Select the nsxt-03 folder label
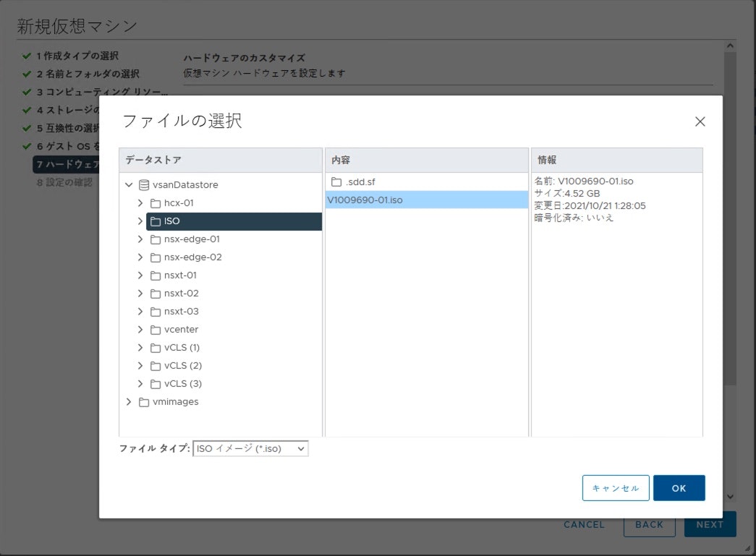The image size is (756, 556). point(182,311)
